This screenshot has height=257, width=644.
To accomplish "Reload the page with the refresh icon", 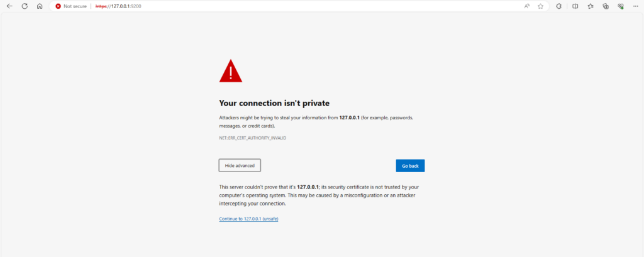I will point(25,6).
